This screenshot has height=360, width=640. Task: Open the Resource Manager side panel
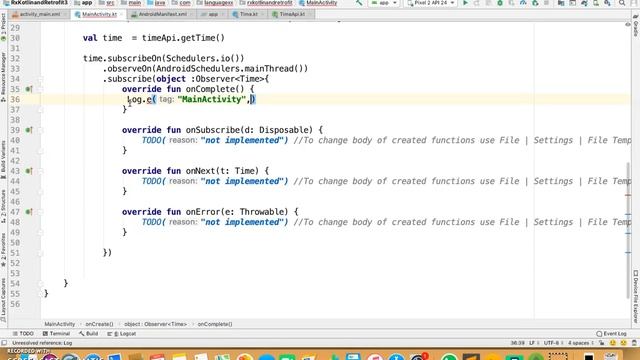(3, 76)
